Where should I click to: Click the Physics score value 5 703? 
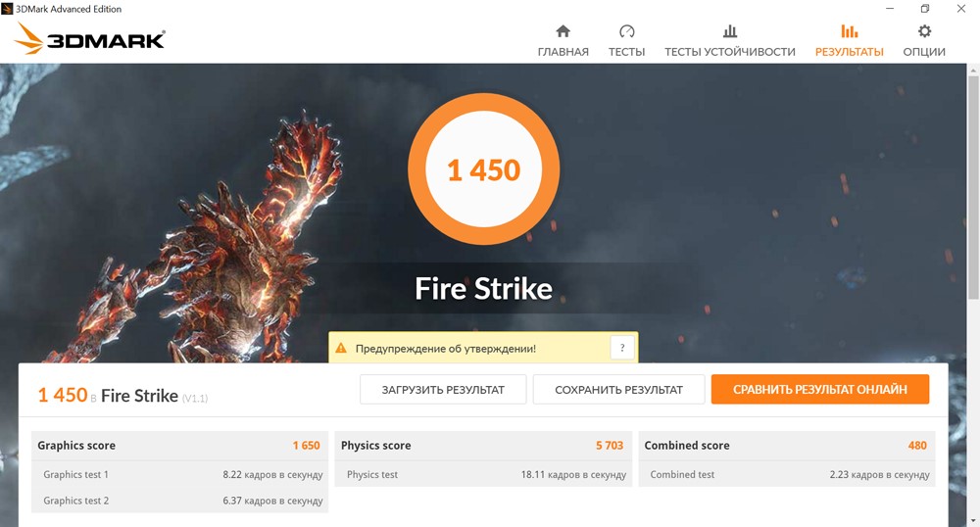pyautogui.click(x=610, y=445)
